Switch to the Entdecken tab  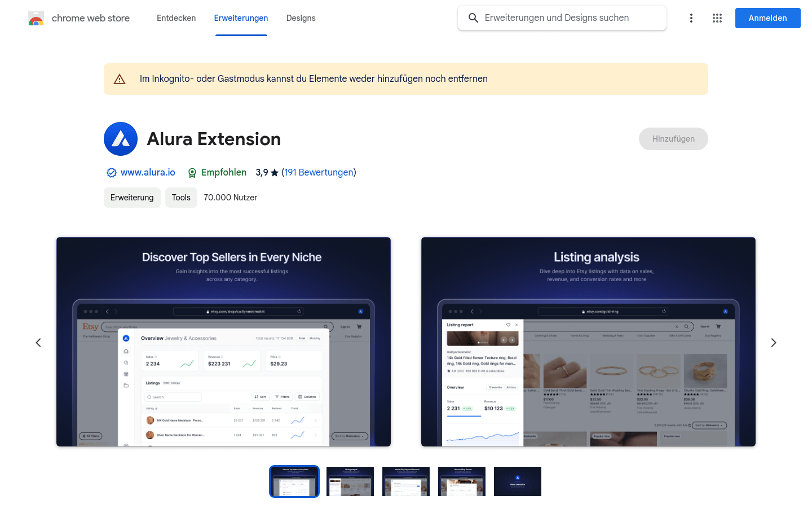pyautogui.click(x=176, y=17)
